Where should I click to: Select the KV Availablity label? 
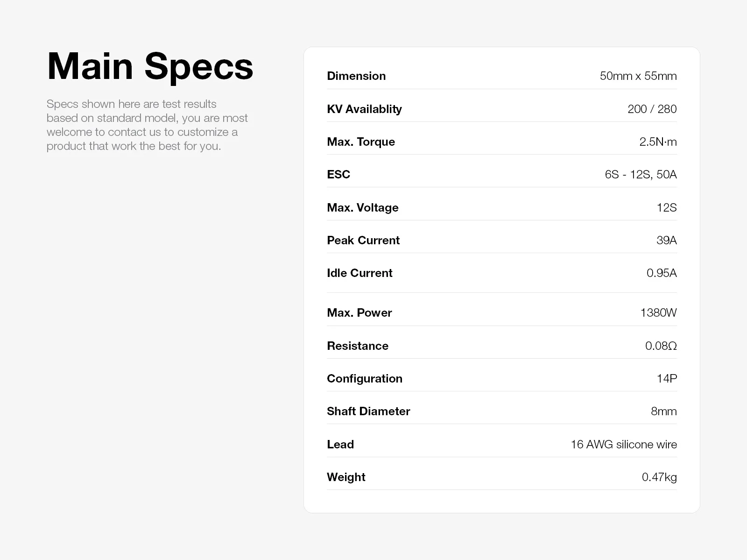tap(364, 109)
